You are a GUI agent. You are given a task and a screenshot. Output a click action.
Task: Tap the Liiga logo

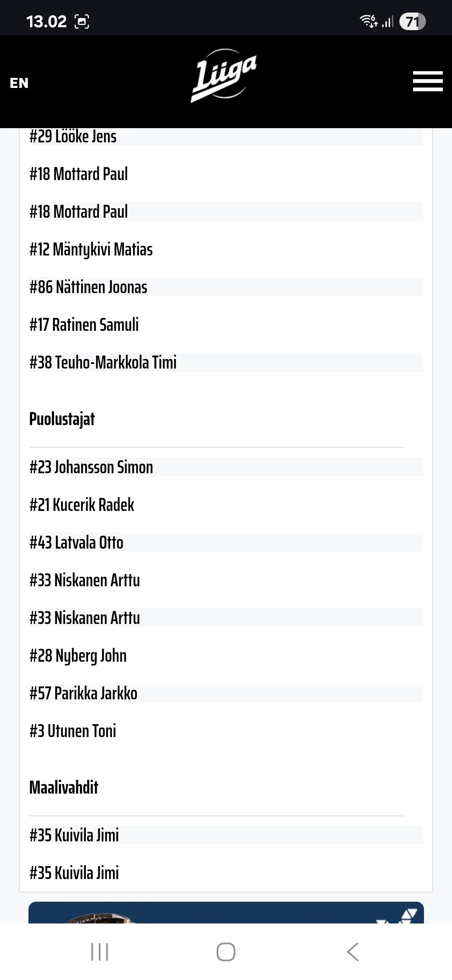(x=224, y=76)
